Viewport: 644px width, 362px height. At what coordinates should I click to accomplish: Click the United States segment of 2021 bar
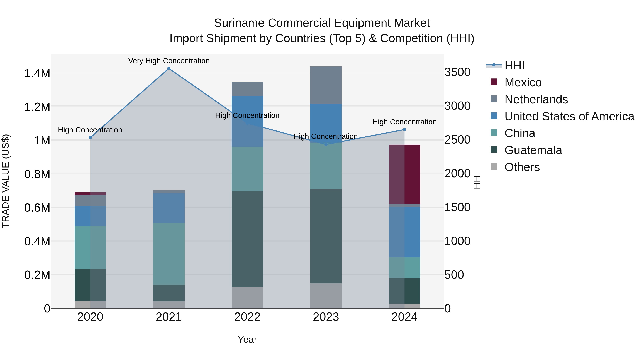[x=169, y=208]
